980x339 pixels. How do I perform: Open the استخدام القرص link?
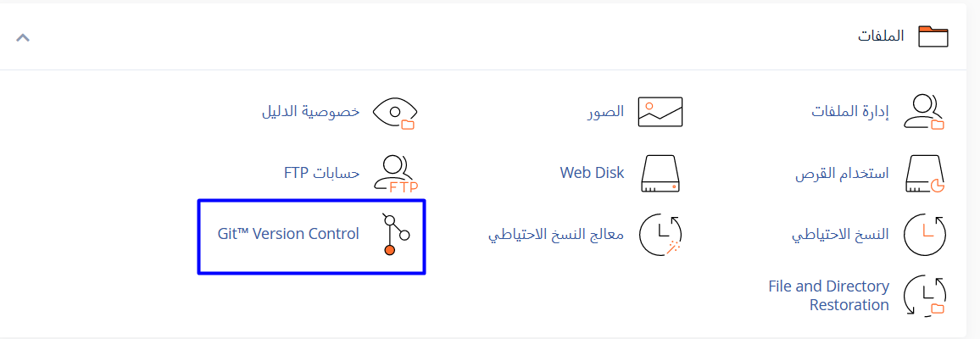pos(842,174)
